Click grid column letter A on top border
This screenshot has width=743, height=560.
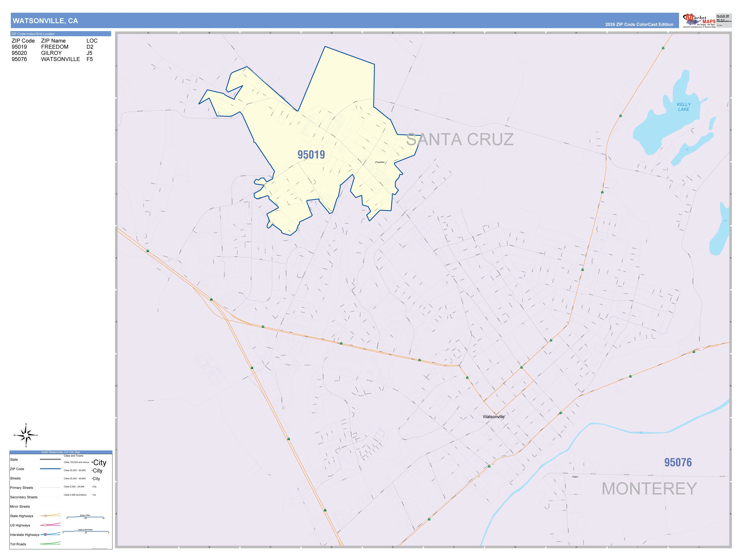click(x=148, y=33)
